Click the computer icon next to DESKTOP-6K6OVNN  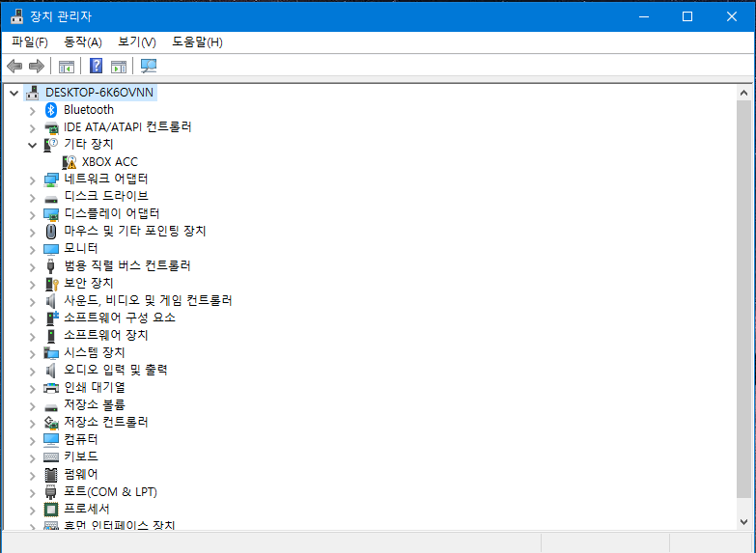33,93
